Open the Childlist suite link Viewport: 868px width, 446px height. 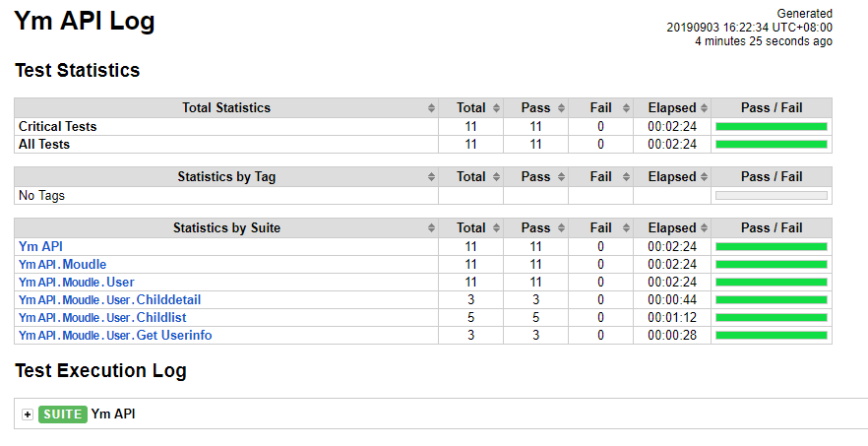click(x=102, y=317)
